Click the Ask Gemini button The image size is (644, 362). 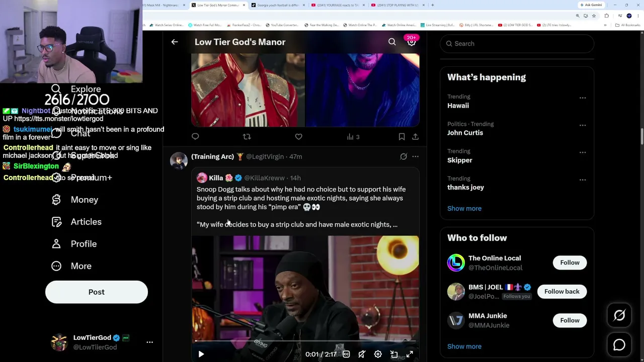click(590, 5)
